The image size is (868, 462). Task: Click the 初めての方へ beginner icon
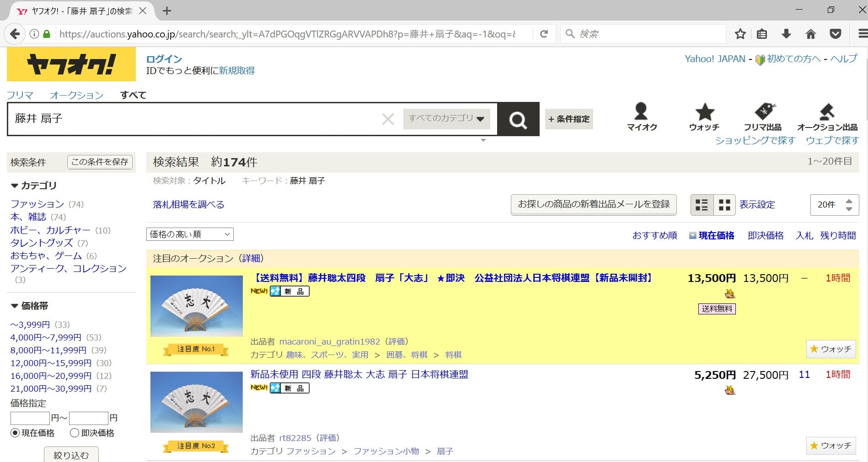[x=760, y=60]
